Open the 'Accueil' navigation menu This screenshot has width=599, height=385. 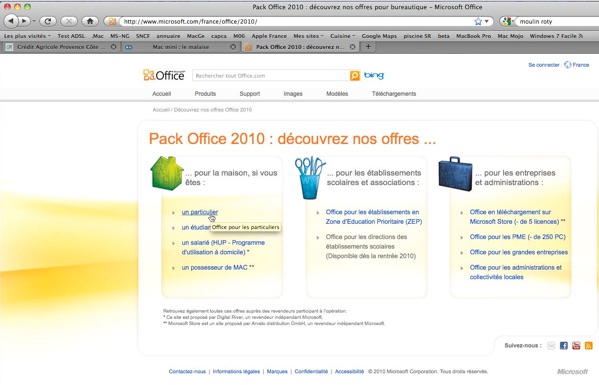click(162, 94)
